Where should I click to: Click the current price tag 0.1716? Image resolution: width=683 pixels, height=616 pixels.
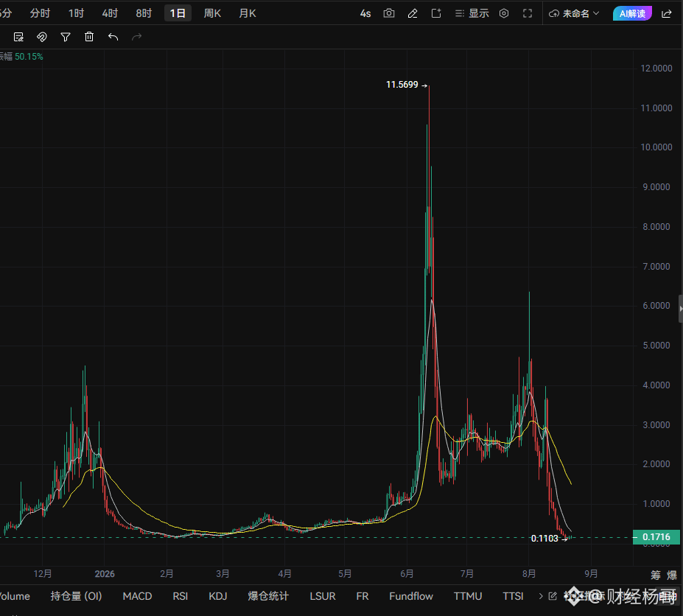[x=656, y=537]
